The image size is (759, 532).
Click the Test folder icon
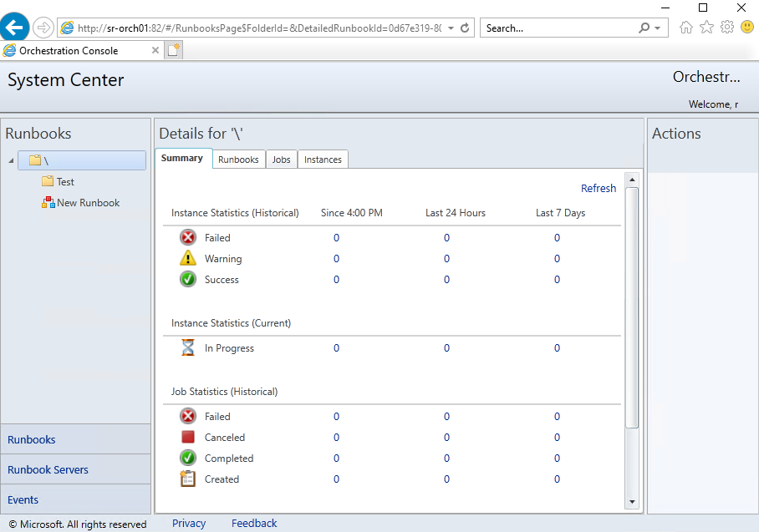tap(48, 182)
